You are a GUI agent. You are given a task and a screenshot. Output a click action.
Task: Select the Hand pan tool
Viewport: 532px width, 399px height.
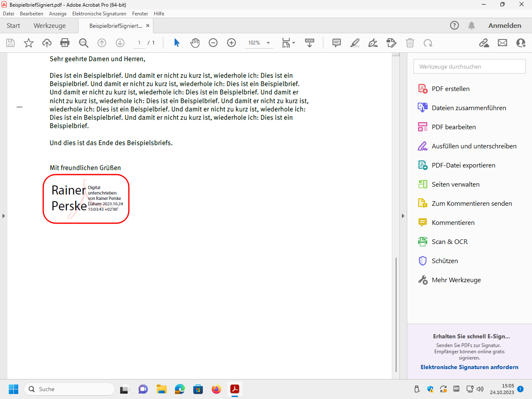(195, 43)
